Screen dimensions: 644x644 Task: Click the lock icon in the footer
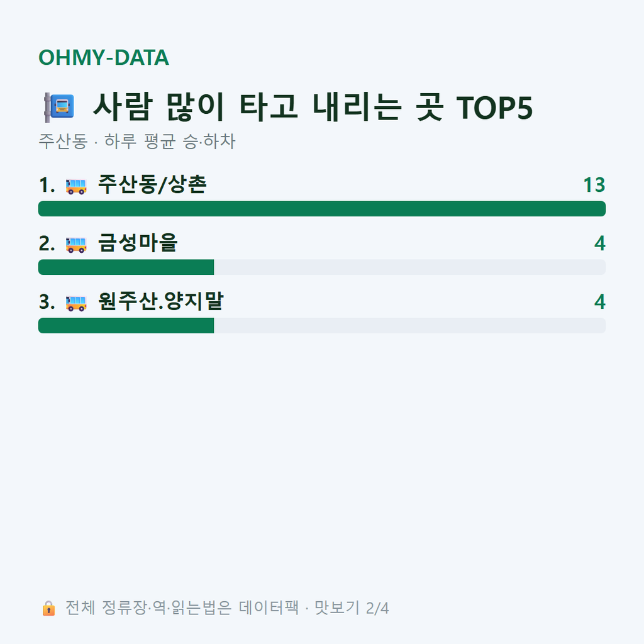coord(48,608)
